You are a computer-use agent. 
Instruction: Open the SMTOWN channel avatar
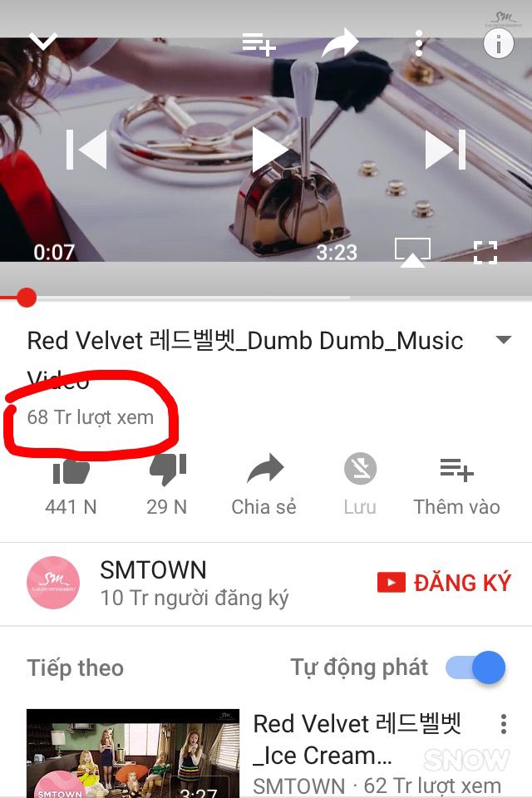(x=53, y=583)
